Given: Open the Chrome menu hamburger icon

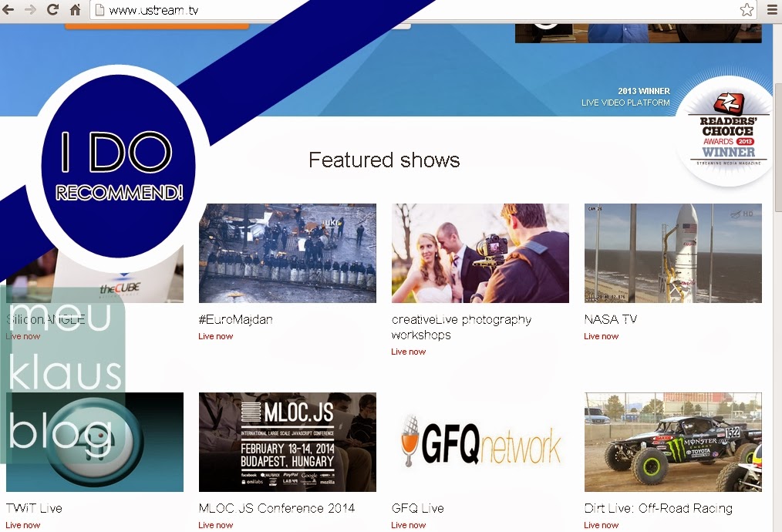Looking at the screenshot, I should coord(771,9).
